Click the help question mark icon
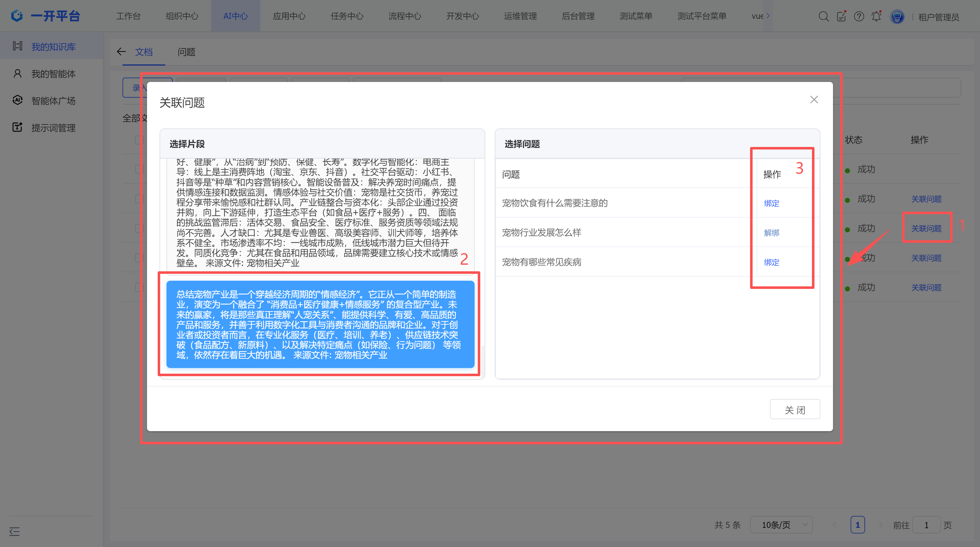This screenshot has height=547, width=980. pos(859,16)
